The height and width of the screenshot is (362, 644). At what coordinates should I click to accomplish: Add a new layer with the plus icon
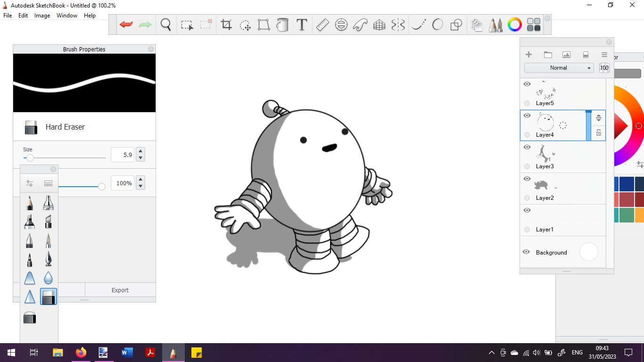pyautogui.click(x=528, y=54)
